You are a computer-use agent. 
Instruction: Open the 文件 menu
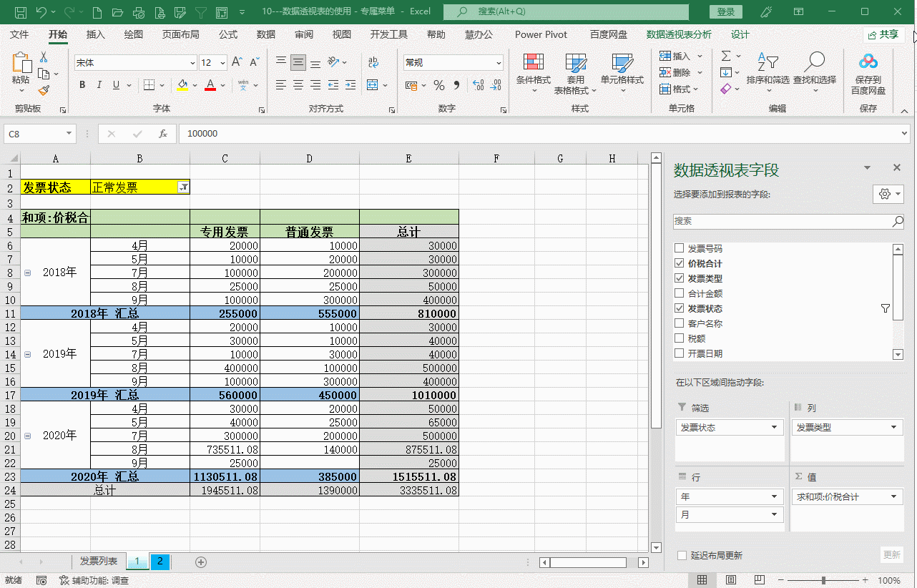19,34
